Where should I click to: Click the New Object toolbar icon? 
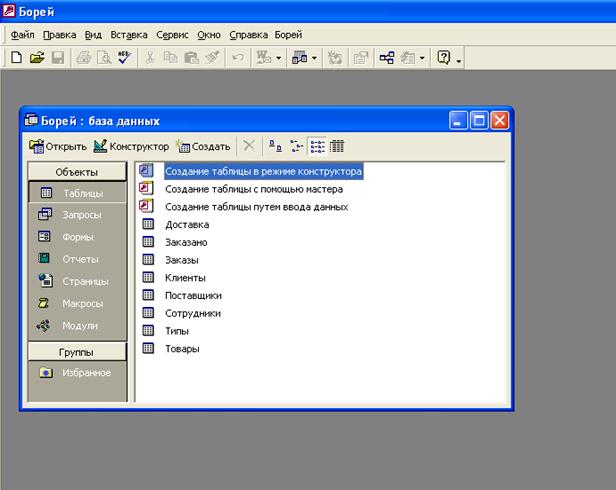tap(408, 58)
